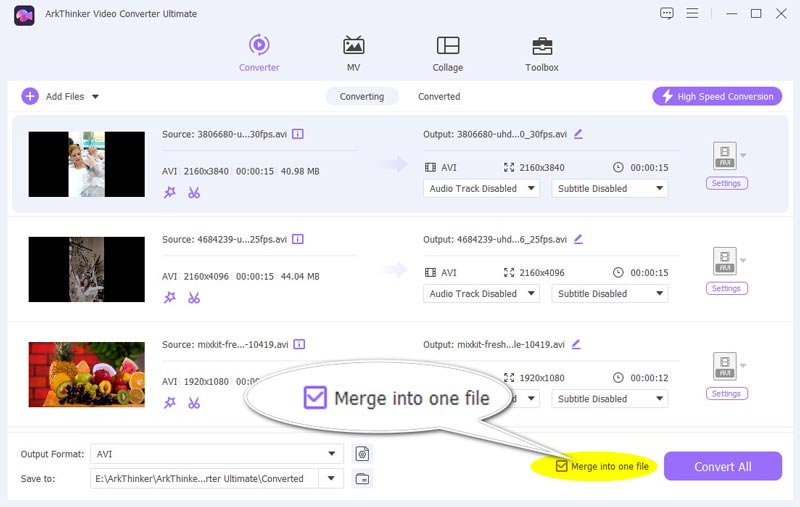800x507 pixels.
Task: Expand Audio Track dropdown for 4684239 video
Action: [481, 293]
